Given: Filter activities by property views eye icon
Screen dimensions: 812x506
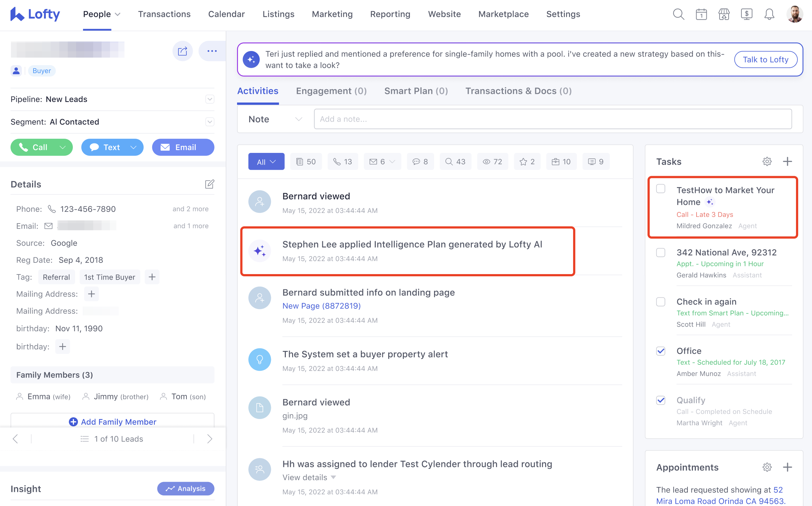Looking at the screenshot, I should click(x=493, y=161).
